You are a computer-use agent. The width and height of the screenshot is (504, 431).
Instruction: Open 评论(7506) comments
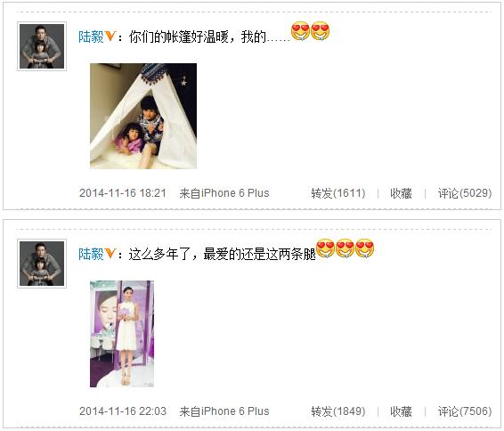pyautogui.click(x=465, y=411)
